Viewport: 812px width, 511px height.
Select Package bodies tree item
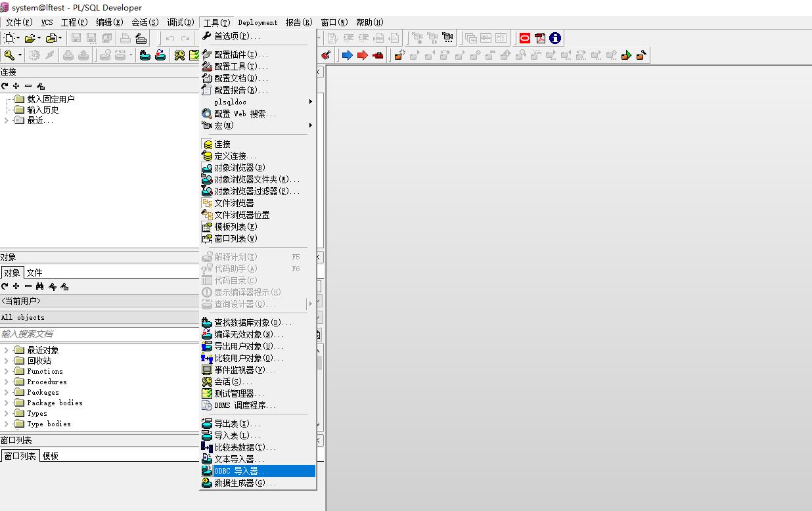(55, 403)
